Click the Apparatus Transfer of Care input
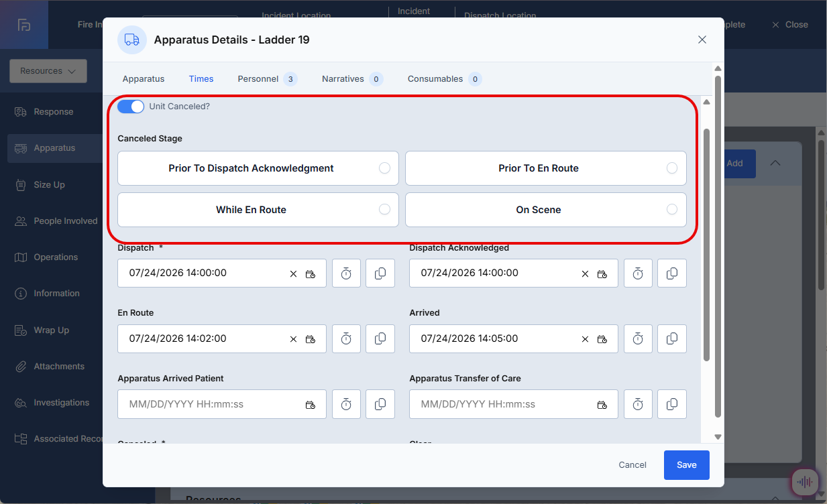This screenshot has width=827, height=504. pyautogui.click(x=514, y=404)
